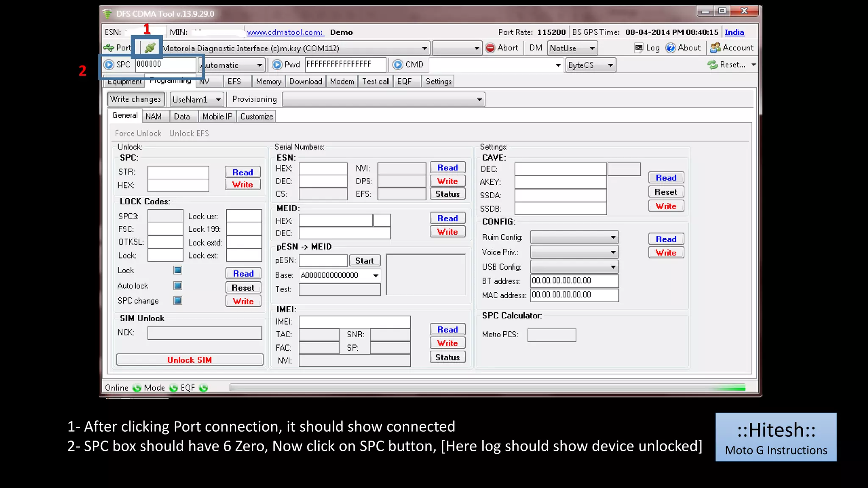Toggle the Auto lock checkbox
The width and height of the screenshot is (868, 488).
coord(178,286)
